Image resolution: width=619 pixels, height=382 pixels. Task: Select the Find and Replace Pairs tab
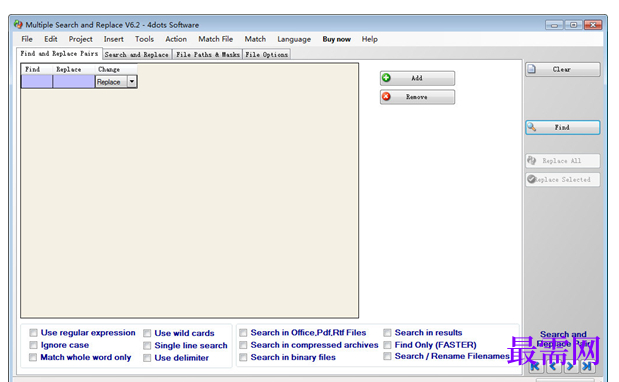pos(59,53)
